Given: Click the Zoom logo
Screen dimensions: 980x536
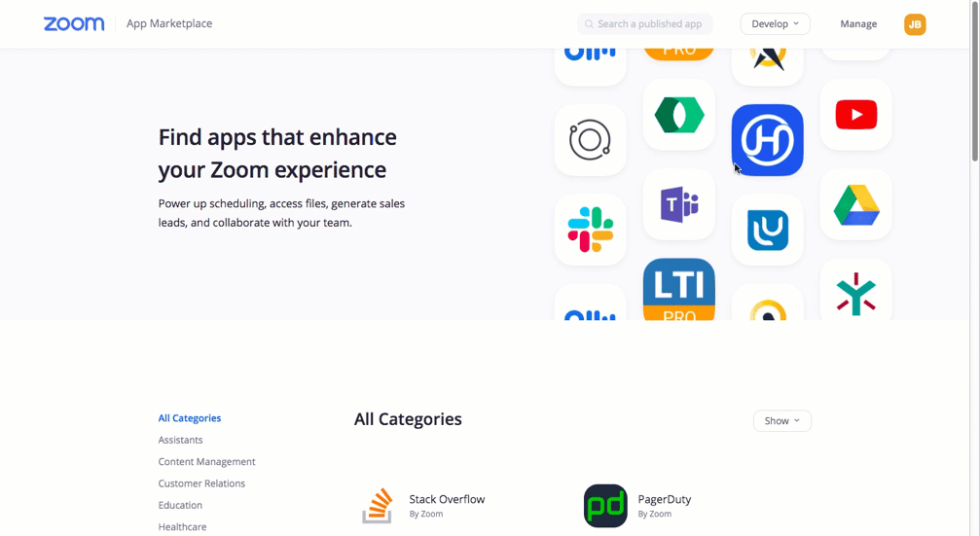Looking at the screenshot, I should [x=74, y=23].
